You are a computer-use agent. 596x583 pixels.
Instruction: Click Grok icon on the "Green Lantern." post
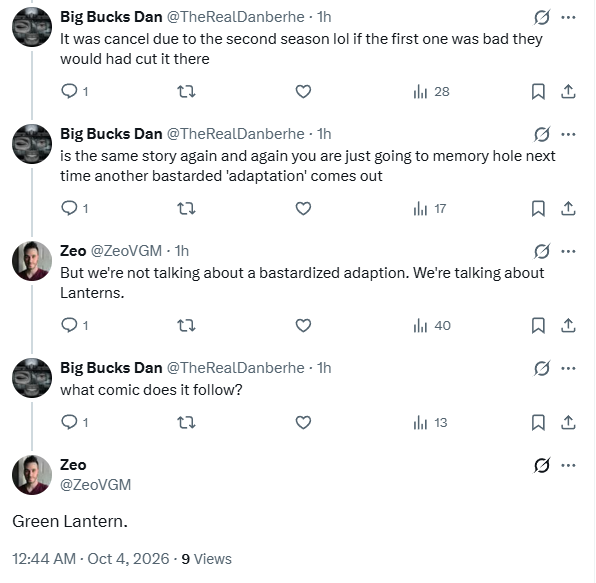[x=542, y=465]
